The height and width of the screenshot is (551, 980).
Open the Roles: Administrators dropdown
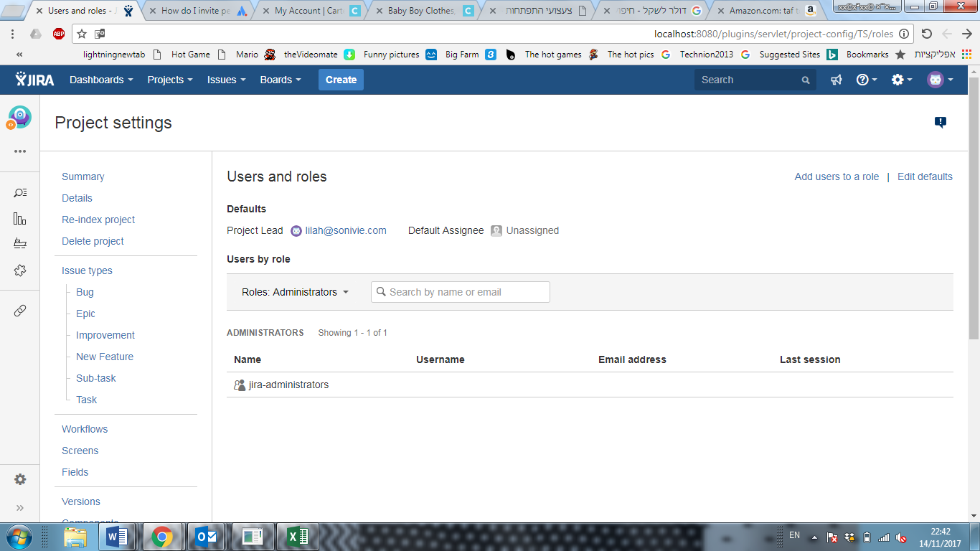point(295,292)
